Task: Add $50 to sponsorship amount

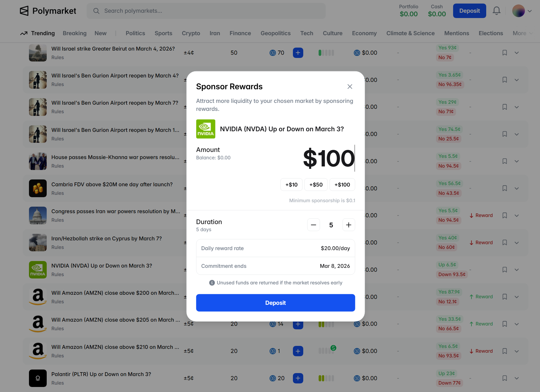Action: (316, 185)
